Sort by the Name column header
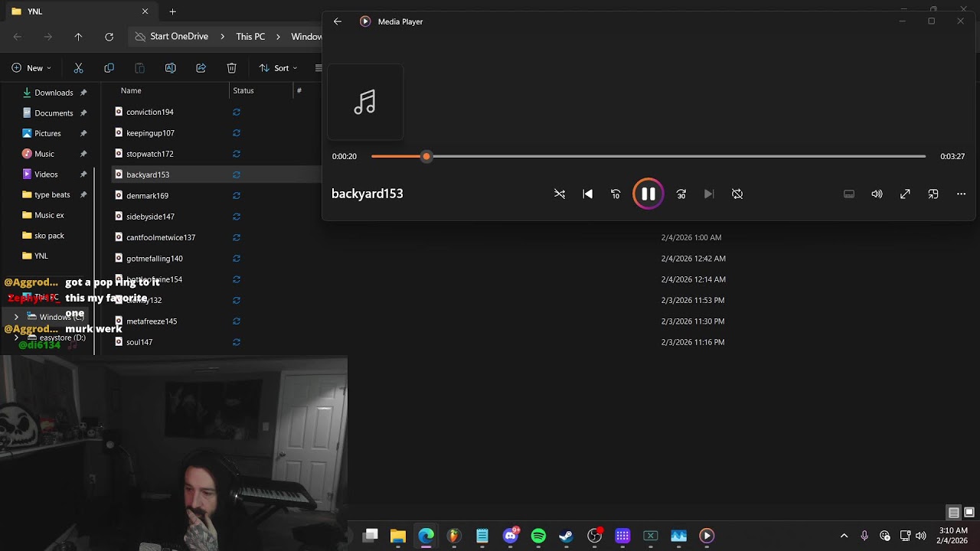 click(131, 90)
